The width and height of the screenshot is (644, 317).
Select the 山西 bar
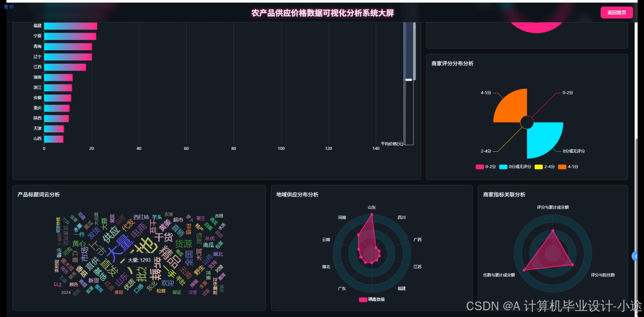coord(54,139)
